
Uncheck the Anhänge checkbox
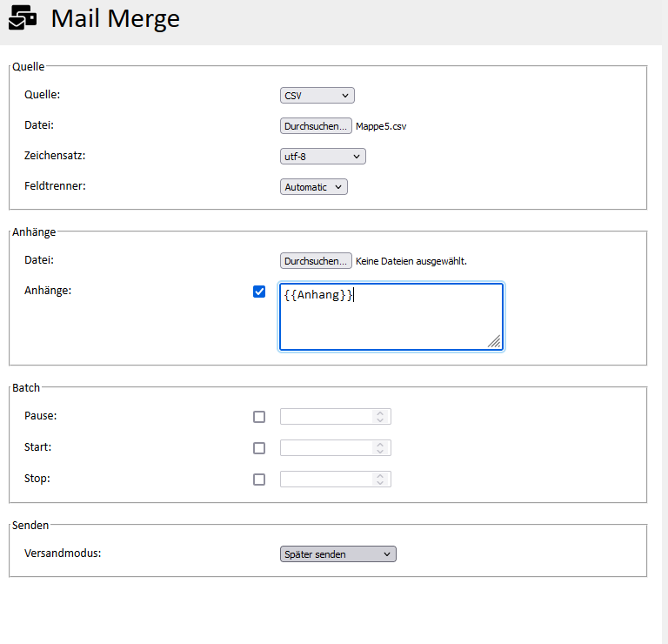pos(259,292)
